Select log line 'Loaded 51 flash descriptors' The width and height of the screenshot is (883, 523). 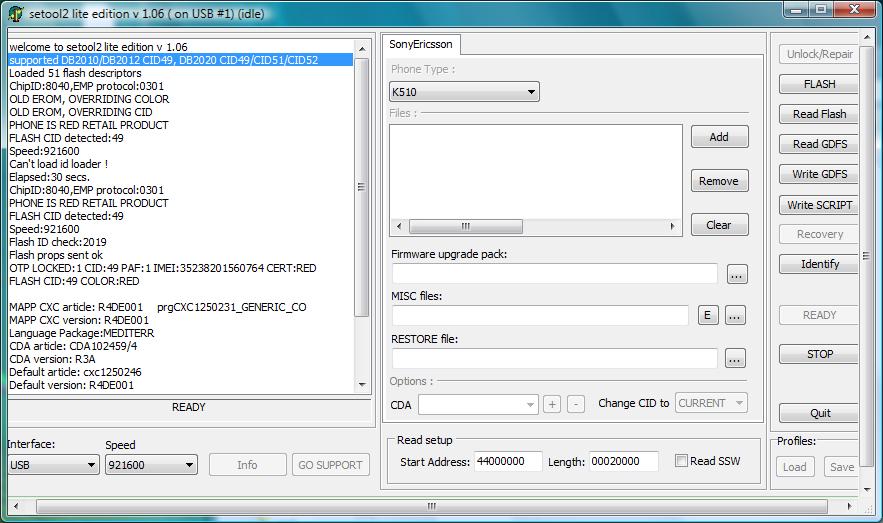pos(75,73)
